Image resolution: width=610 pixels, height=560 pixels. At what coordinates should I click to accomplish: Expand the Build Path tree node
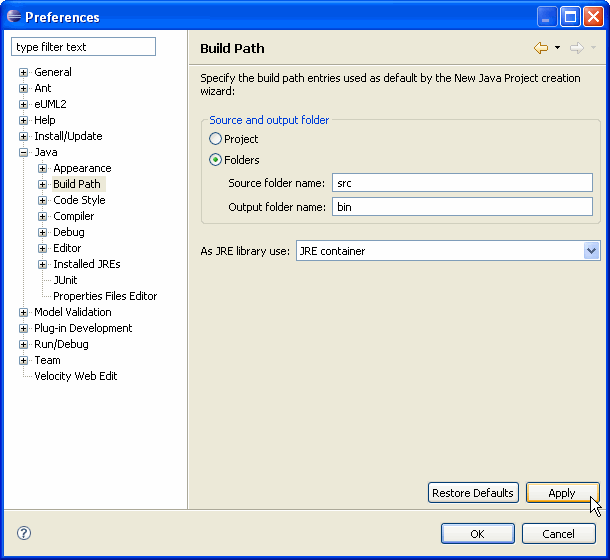coord(42,184)
